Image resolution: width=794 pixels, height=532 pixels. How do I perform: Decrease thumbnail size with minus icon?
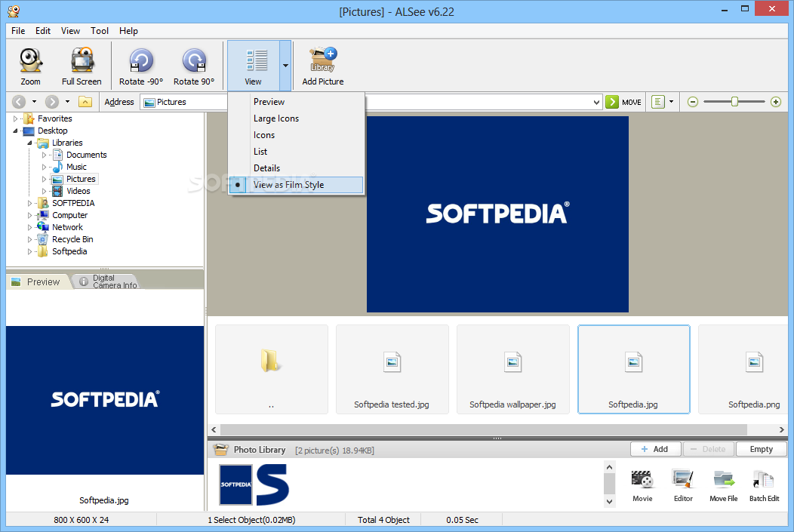(693, 102)
